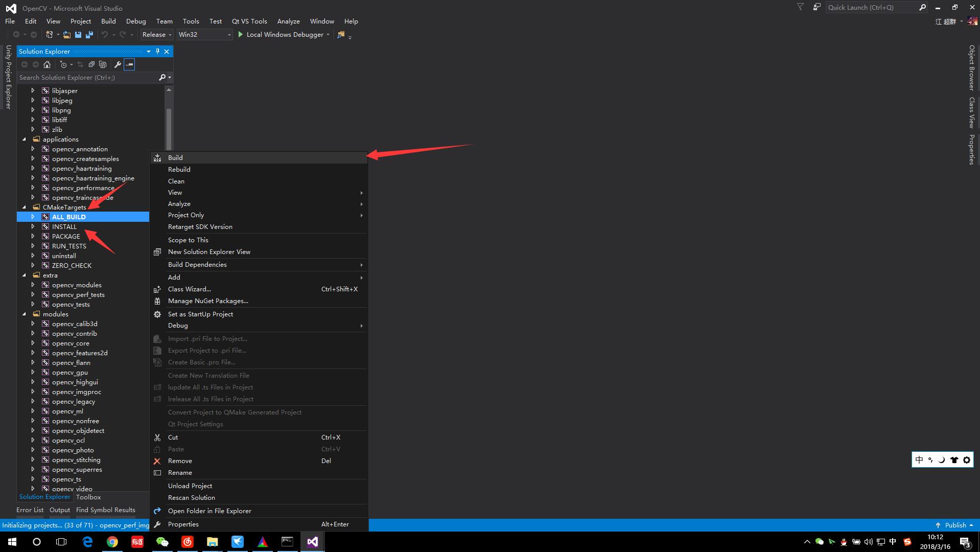This screenshot has height=552, width=980.
Task: Collapse the applications folder
Action: click(x=24, y=140)
